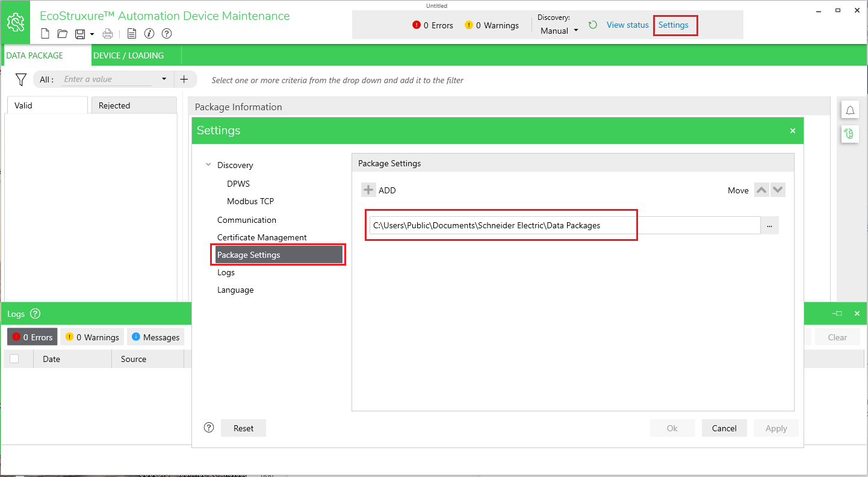Open Settings dialog help icon
This screenshot has width=868, height=477.
(209, 428)
